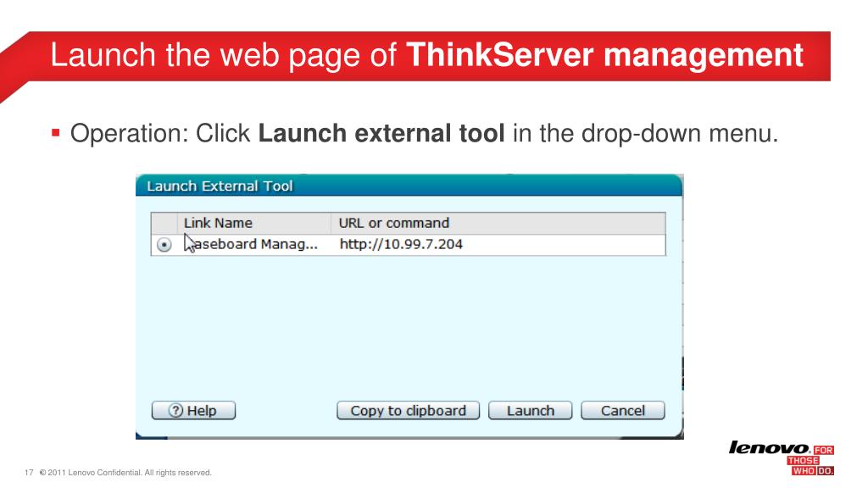Click the Help button

[193, 411]
